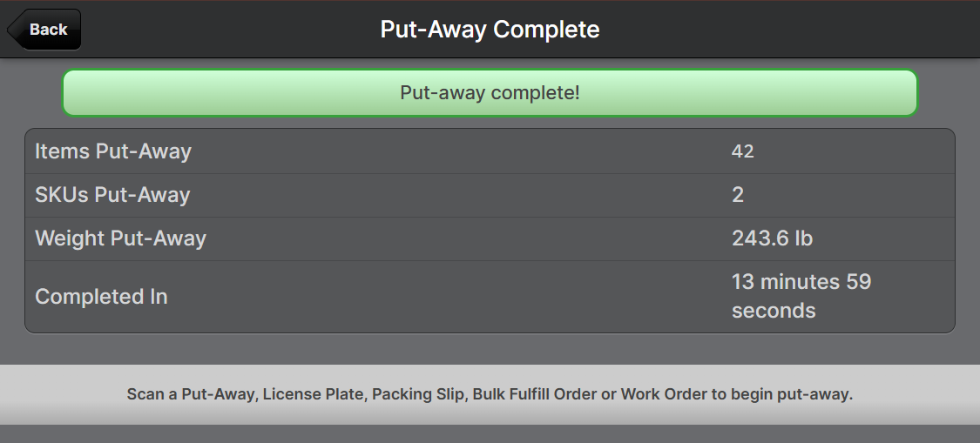Select the Items Put-Away label
The width and height of the screenshot is (980, 443).
(113, 151)
